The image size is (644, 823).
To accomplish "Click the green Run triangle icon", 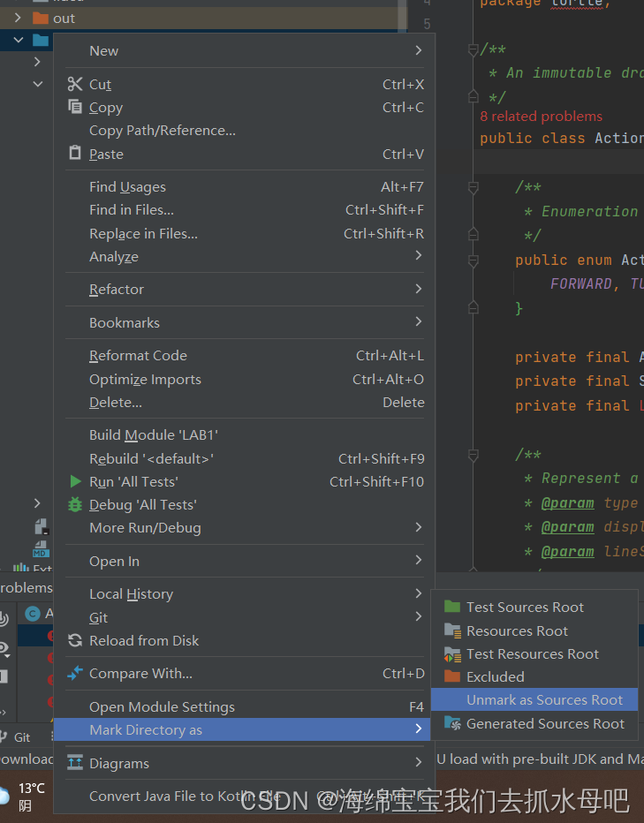I will [x=76, y=481].
